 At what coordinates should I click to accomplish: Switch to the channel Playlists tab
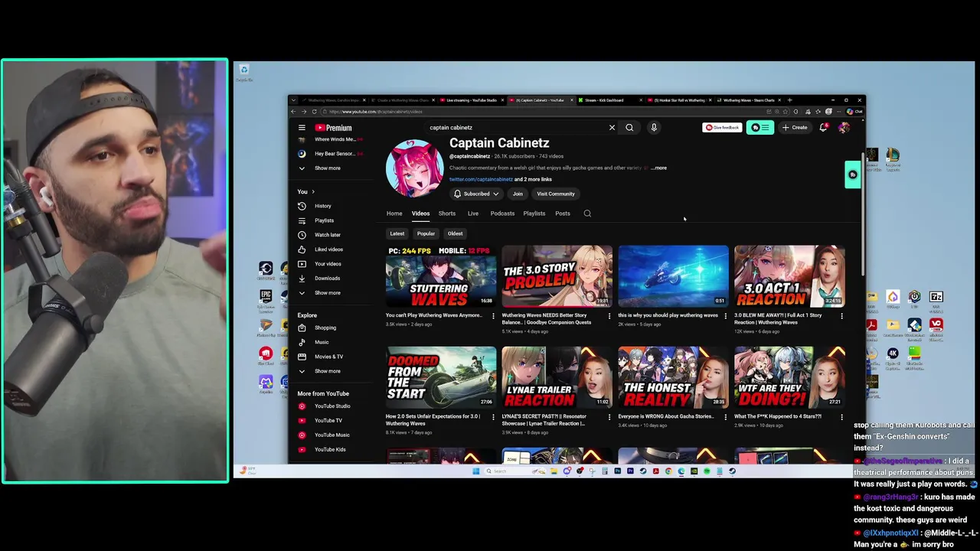click(534, 214)
